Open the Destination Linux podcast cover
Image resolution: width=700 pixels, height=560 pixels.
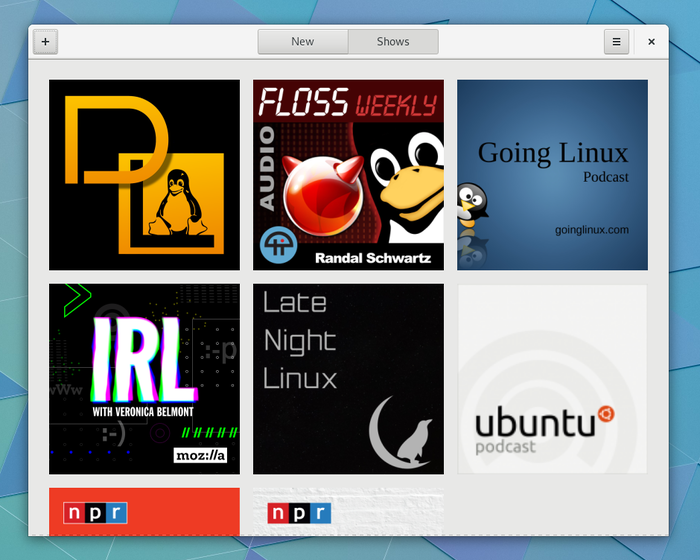(x=144, y=175)
